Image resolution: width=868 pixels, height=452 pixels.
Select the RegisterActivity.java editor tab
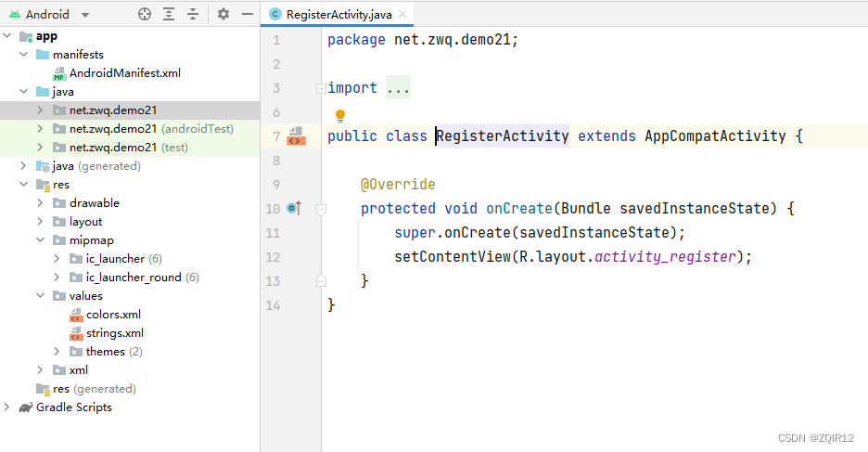click(x=338, y=15)
